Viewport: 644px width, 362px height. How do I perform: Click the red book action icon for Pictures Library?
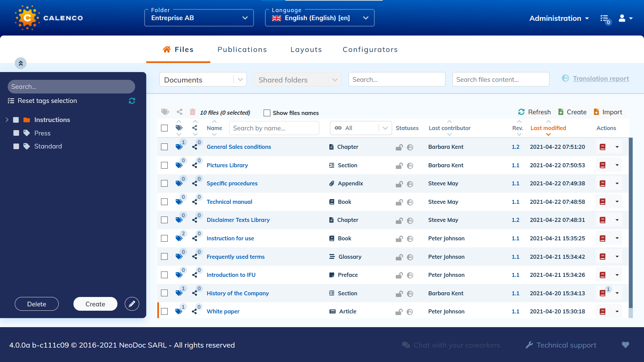click(602, 165)
